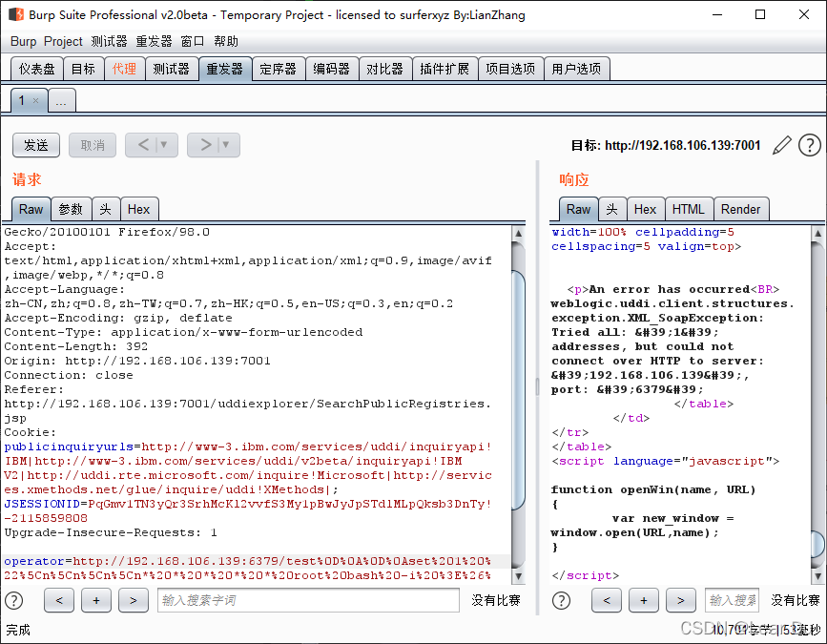
Task: Switch to the 目标 target tab
Action: point(83,69)
